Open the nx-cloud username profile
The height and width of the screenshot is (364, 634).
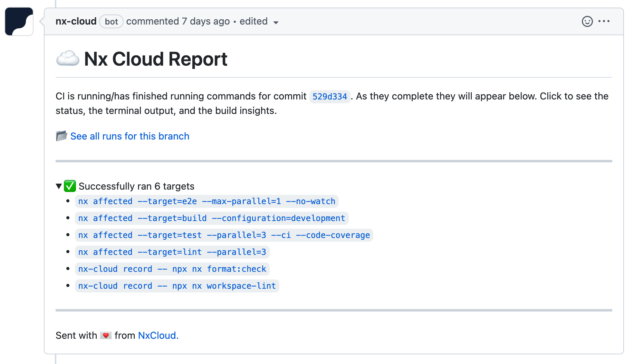76,21
